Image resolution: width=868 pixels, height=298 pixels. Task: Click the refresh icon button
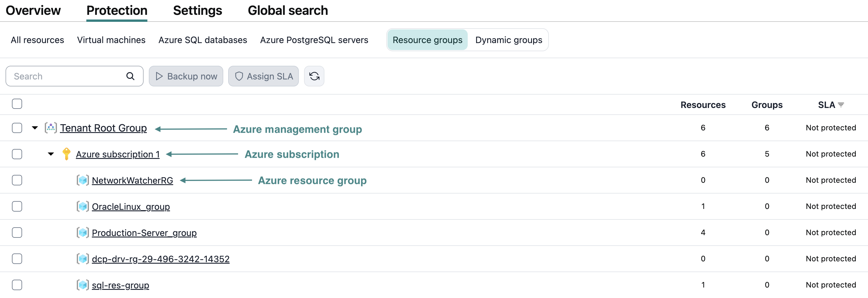pos(314,76)
